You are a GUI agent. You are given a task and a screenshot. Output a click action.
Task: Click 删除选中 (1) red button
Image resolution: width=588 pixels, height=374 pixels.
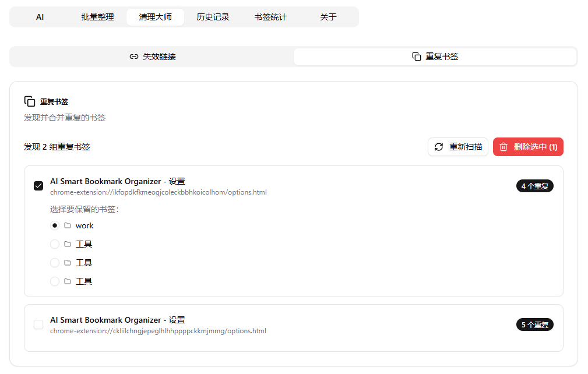click(x=528, y=147)
